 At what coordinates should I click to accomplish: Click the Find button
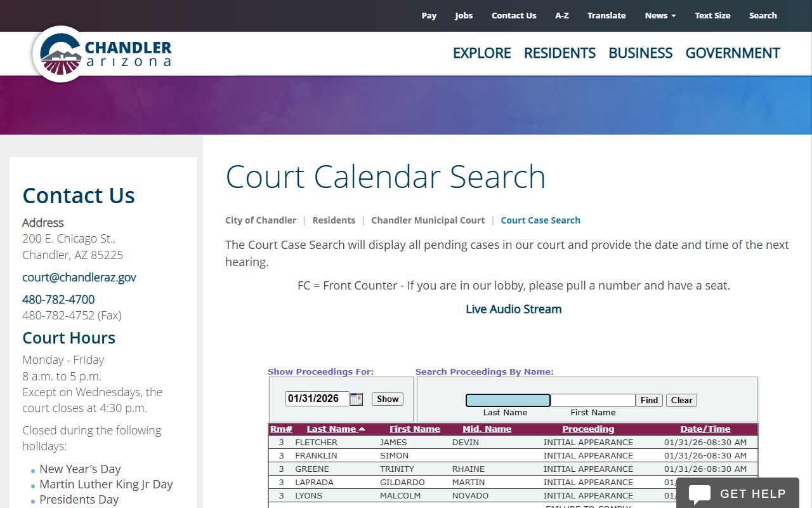tap(649, 400)
